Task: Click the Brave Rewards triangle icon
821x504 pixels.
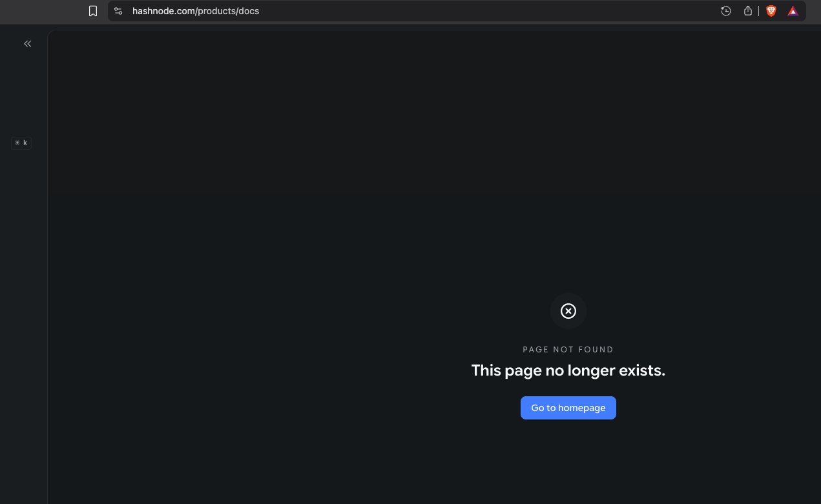Action: 793,11
